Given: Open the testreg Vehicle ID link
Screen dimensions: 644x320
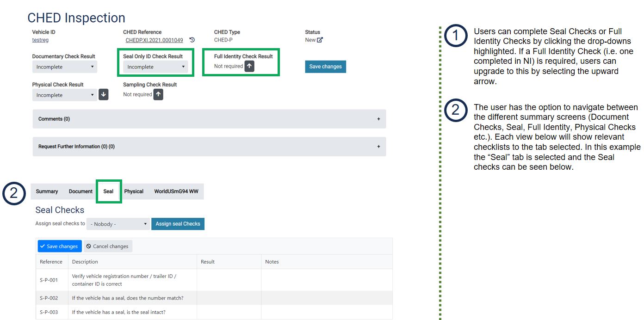Looking at the screenshot, I should tap(40, 40).
